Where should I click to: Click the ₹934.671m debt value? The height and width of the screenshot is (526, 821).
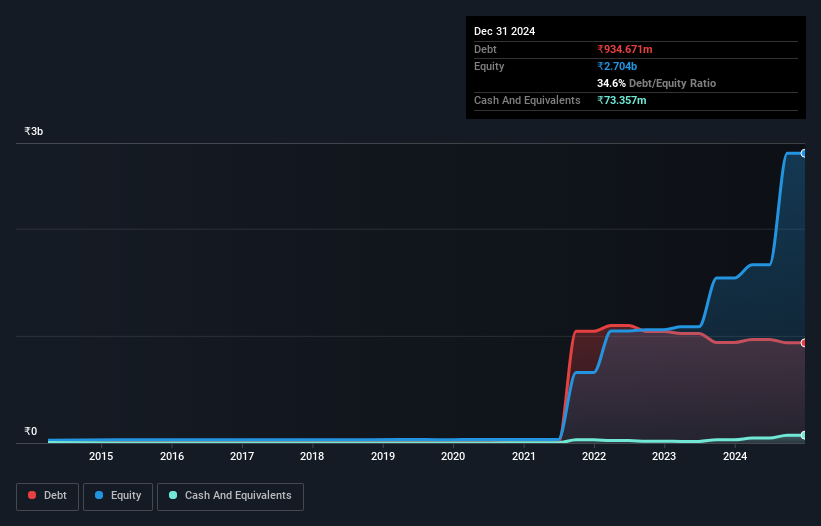point(625,49)
